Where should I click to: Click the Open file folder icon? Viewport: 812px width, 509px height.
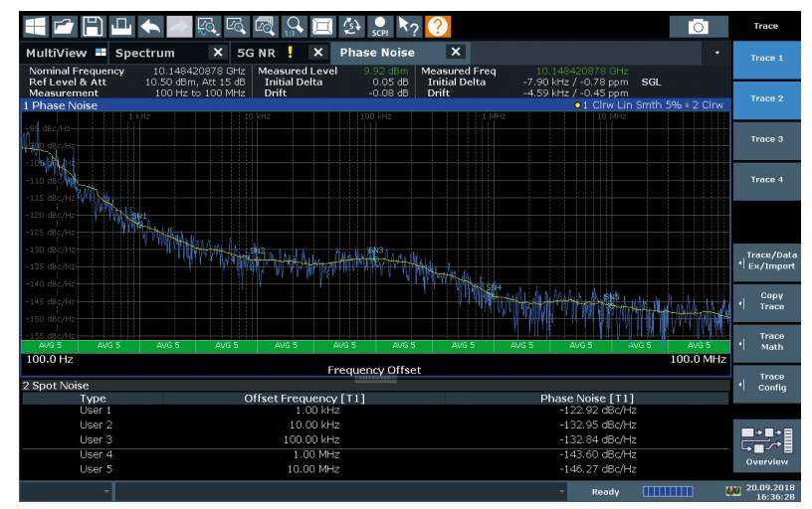tap(65, 27)
